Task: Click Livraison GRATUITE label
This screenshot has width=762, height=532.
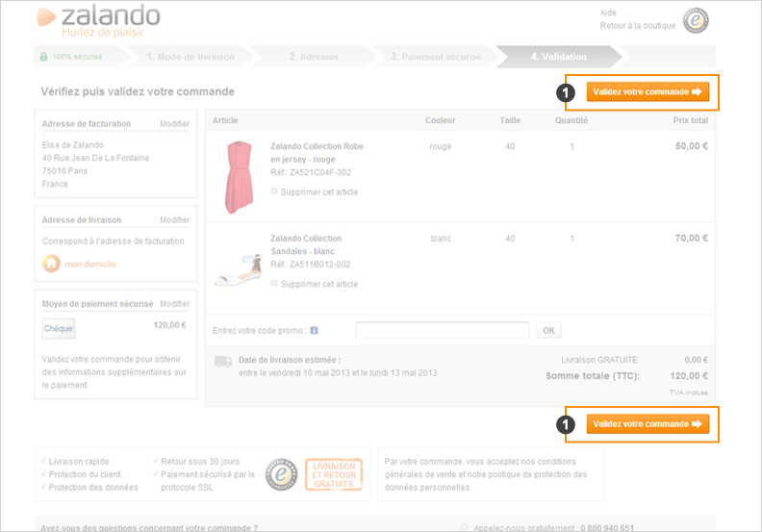Action: 600,360
